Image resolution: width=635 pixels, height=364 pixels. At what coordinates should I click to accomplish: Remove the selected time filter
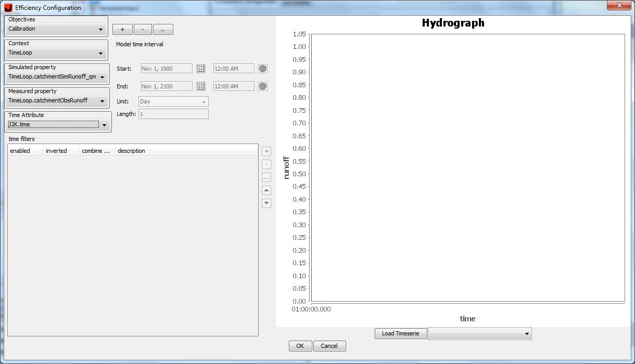tap(266, 164)
